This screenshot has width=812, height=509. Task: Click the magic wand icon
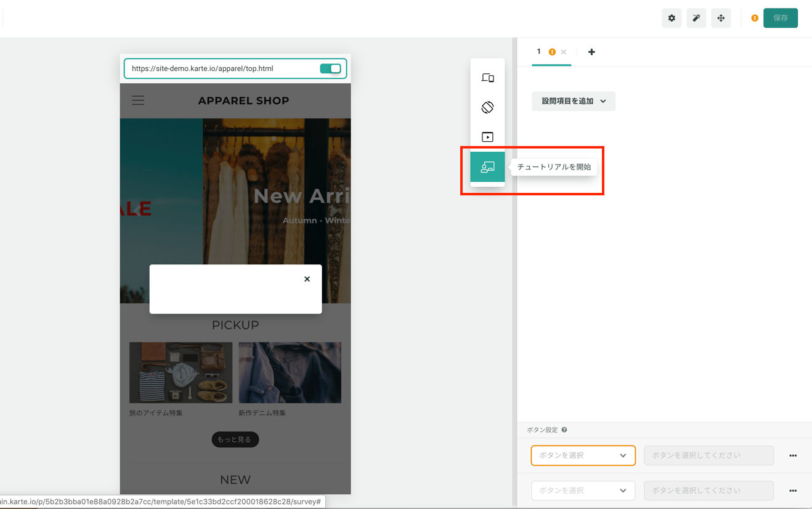coord(696,18)
